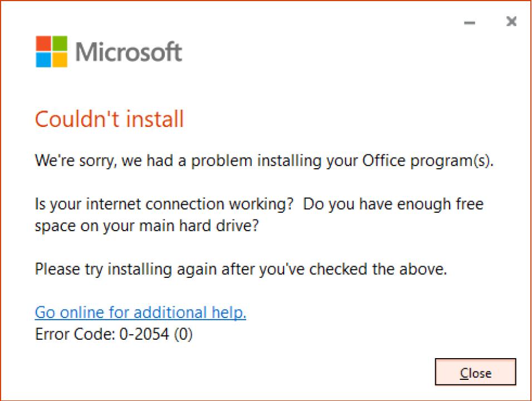Click the "Is your internet connection working?" question
532x401 pixels.
(164, 204)
